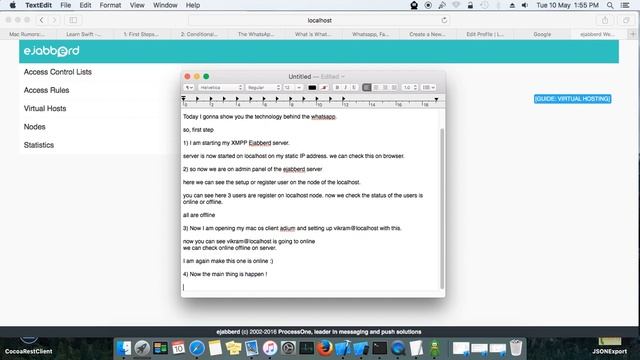Open Adium green duck from the Dock
Viewport: 640px width, 360px height.
tap(435, 348)
